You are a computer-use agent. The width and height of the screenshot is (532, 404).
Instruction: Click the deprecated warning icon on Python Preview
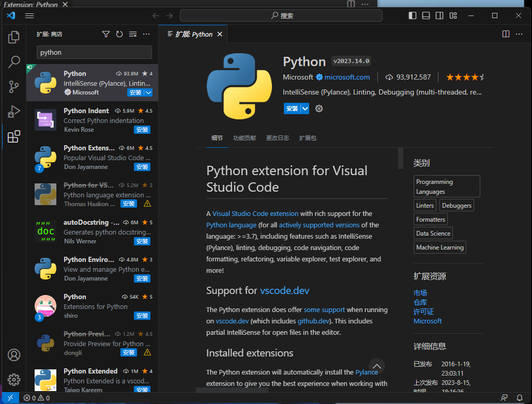(147, 353)
